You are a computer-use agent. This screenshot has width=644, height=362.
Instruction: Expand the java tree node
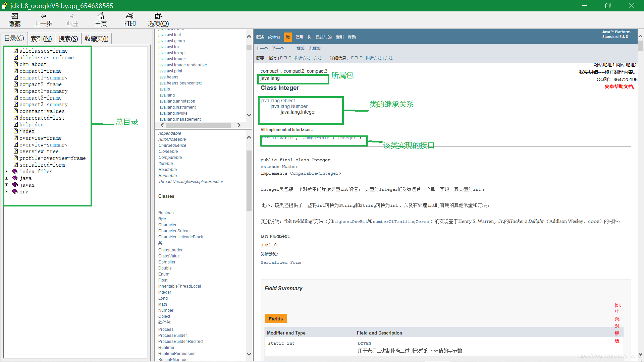pos(6,178)
